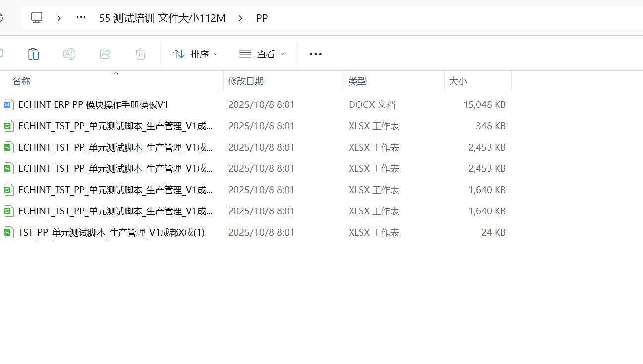
Task: Sort by the 名称 column header
Action: click(21, 81)
